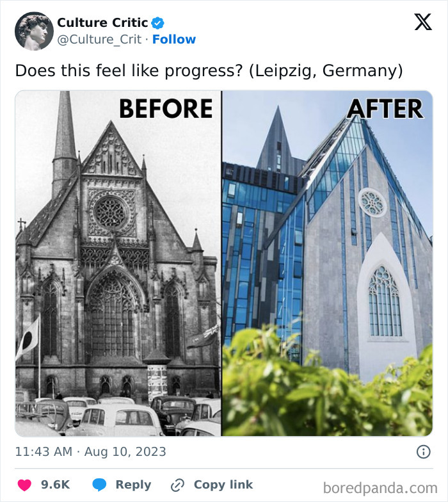
Task: Click the chain link icon
Action: tap(177, 485)
